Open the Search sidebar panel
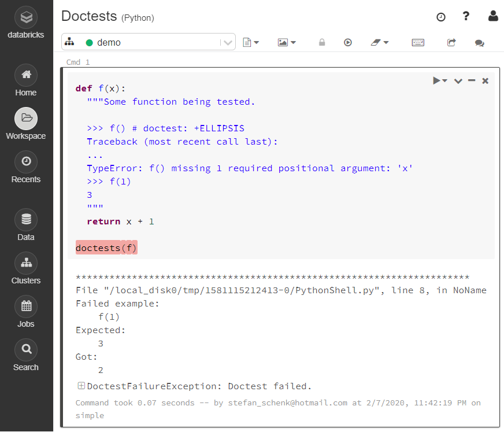Screen dimensions: 504x432 click(25, 349)
